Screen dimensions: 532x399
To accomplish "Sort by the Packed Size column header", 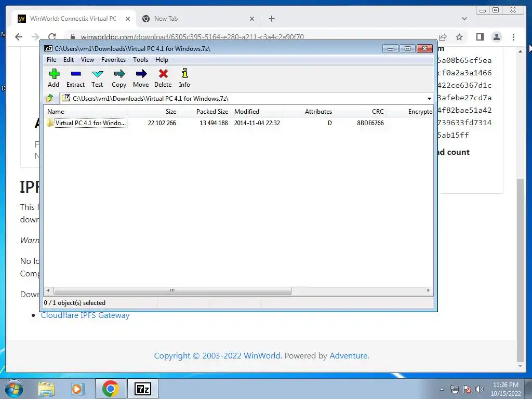I will coord(205,112).
